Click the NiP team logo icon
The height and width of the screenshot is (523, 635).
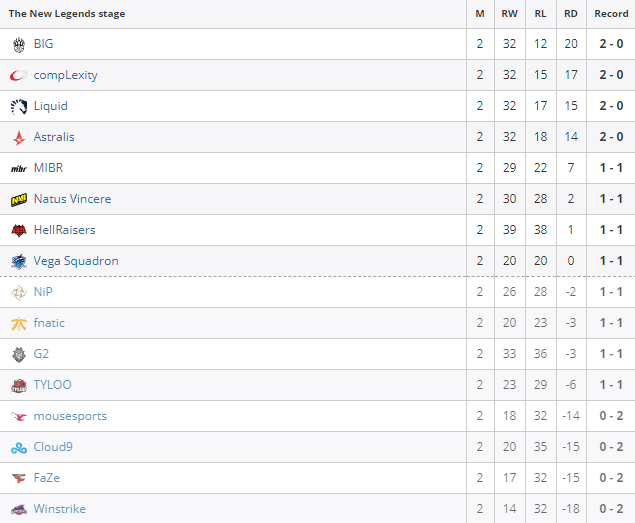click(x=19, y=292)
